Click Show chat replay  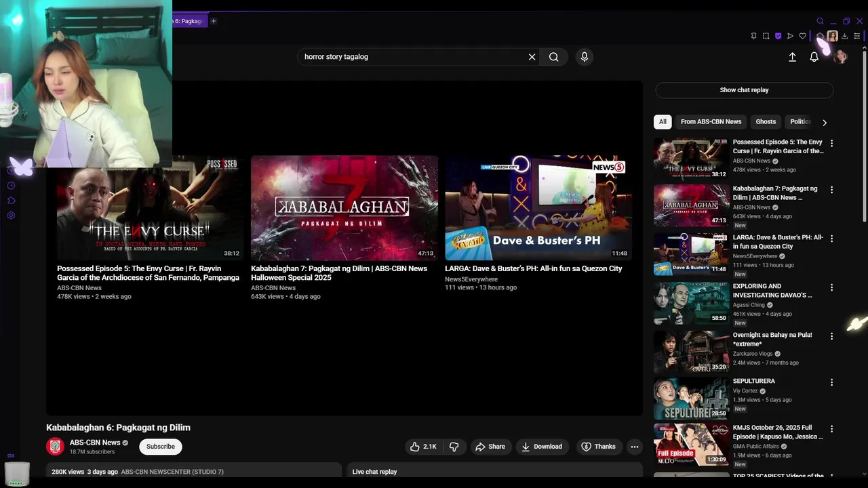(744, 90)
